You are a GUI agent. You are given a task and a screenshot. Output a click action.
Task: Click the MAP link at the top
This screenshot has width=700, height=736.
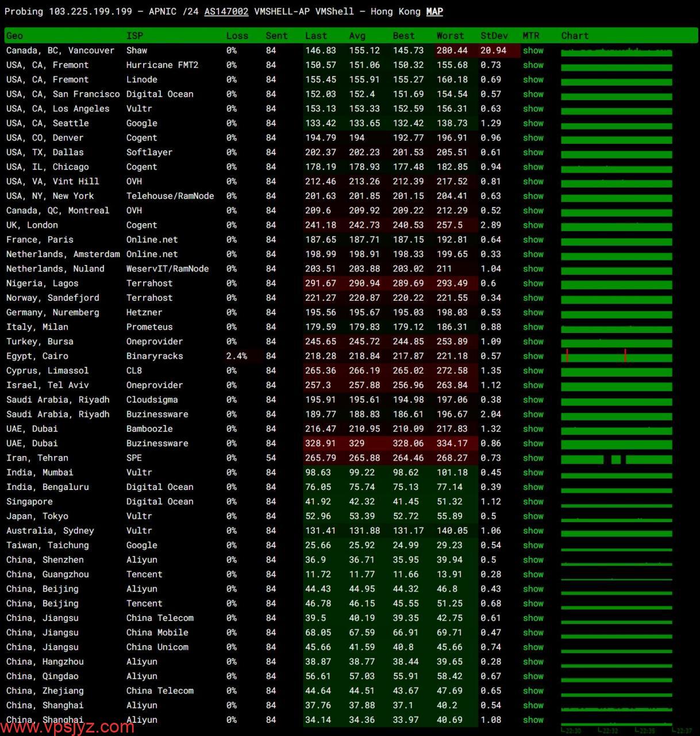(x=434, y=11)
